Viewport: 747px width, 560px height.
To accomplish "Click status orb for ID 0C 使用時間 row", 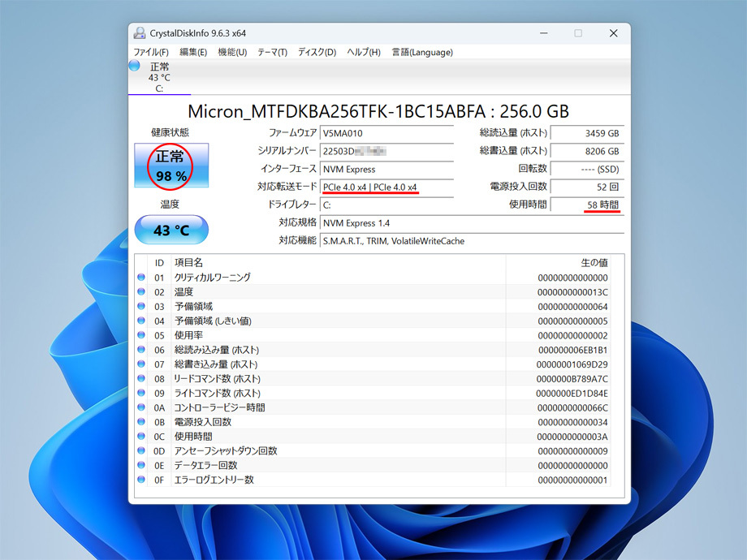I will [141, 436].
